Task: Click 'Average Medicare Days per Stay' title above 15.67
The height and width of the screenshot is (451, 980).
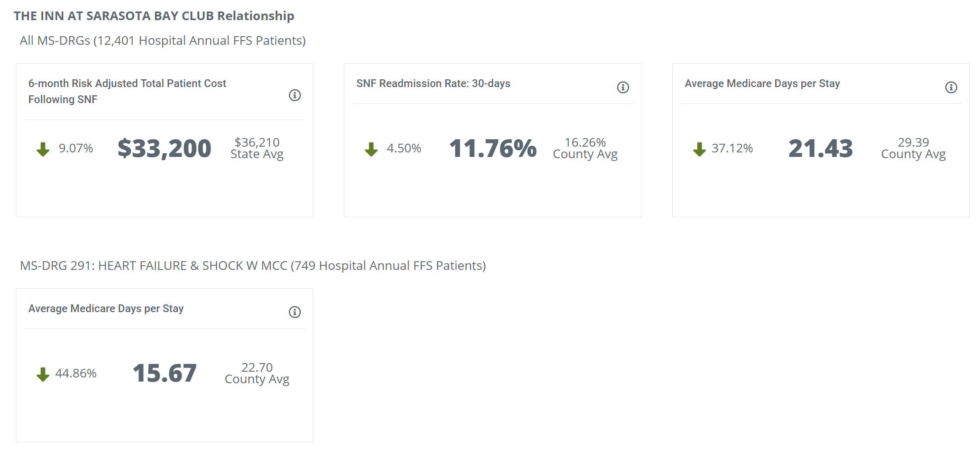Action: click(106, 308)
